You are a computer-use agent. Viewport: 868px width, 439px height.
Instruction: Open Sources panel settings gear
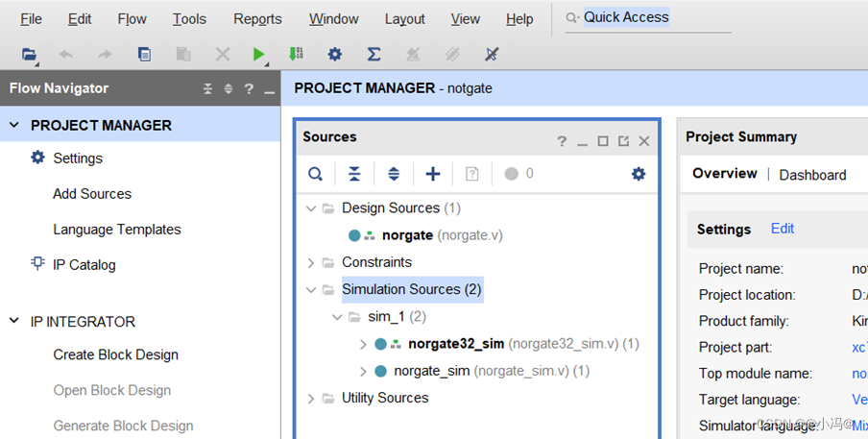tap(639, 174)
